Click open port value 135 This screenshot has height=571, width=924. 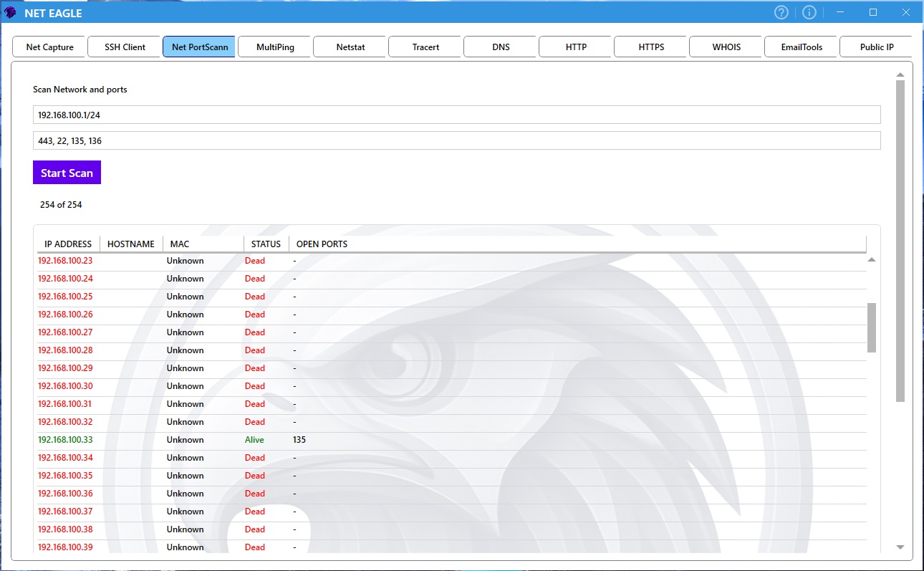click(299, 440)
